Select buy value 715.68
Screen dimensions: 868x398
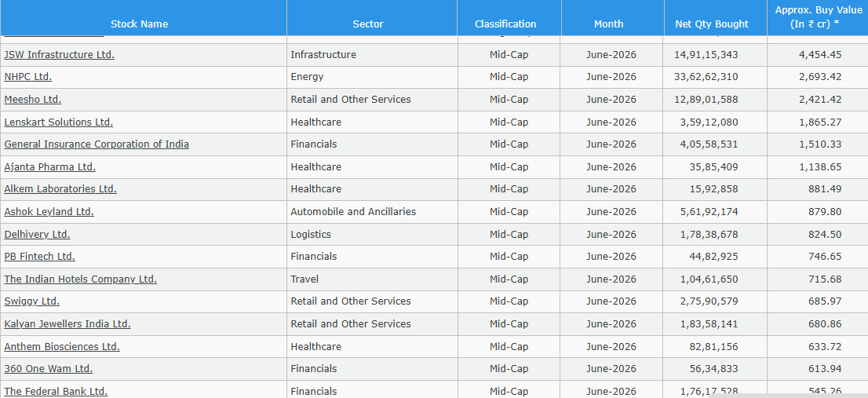point(825,279)
